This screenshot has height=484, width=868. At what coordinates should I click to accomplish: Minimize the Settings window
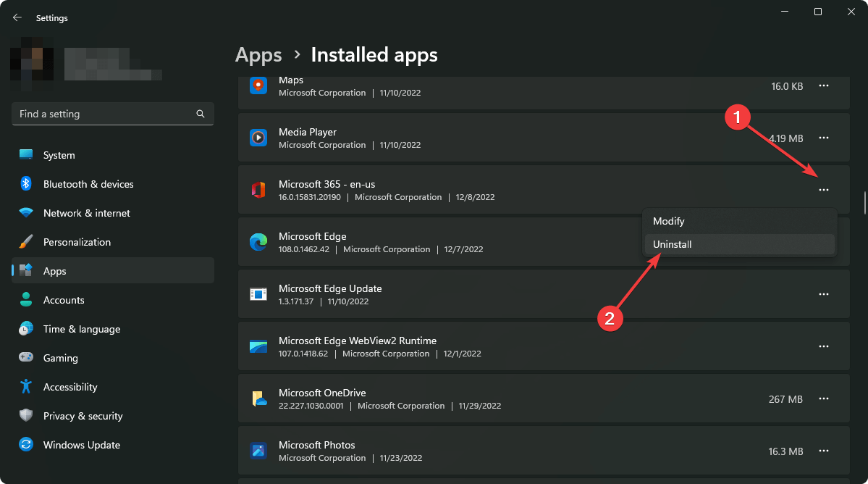[785, 12]
